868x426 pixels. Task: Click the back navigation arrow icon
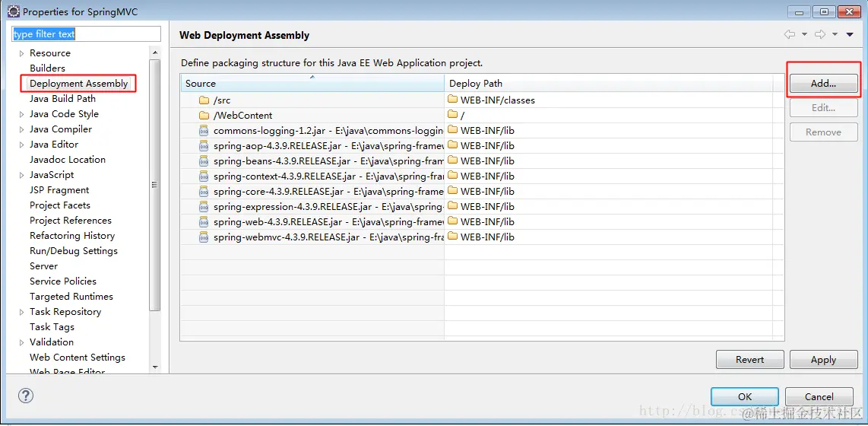[x=790, y=34]
